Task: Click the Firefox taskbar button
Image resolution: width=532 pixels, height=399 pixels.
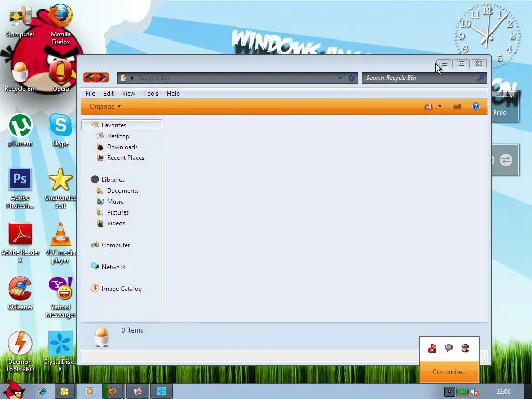Action: [x=112, y=392]
